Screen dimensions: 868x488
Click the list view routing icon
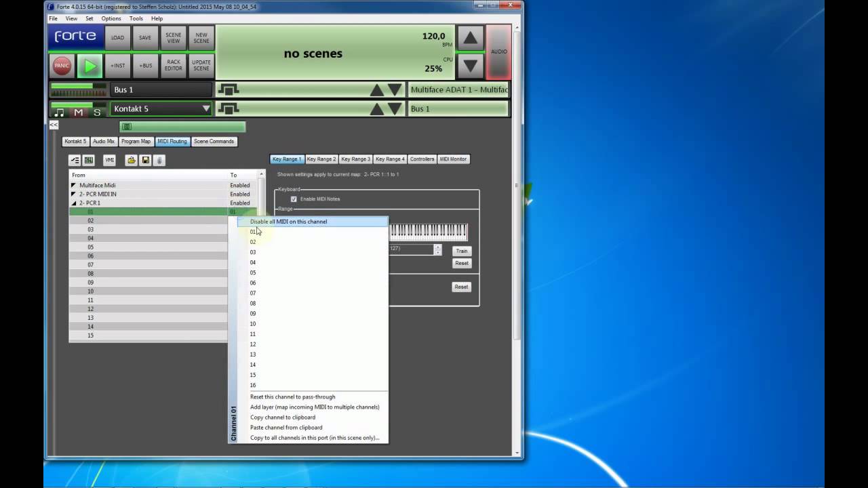(75, 160)
